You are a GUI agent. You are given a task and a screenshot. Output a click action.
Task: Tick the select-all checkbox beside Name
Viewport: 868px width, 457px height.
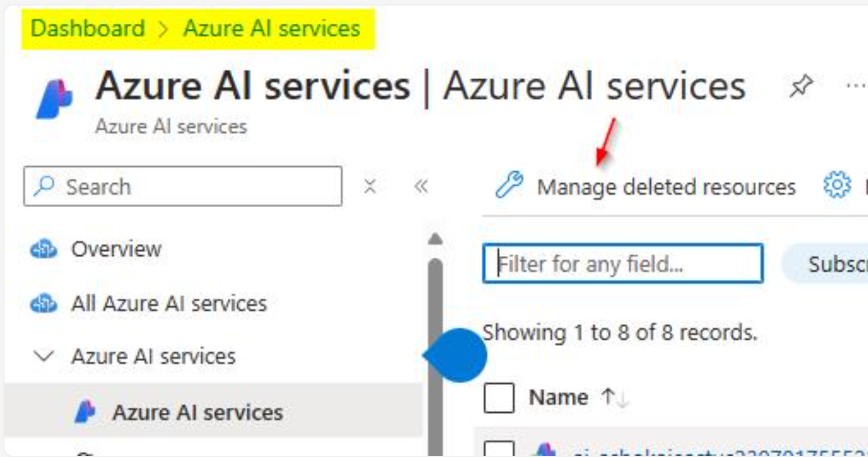(499, 398)
